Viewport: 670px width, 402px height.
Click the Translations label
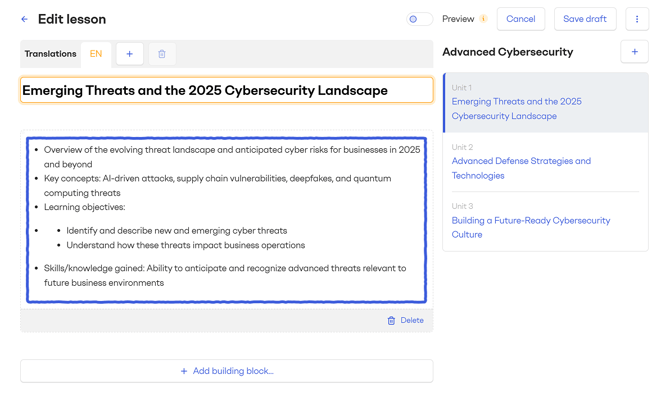pos(50,54)
